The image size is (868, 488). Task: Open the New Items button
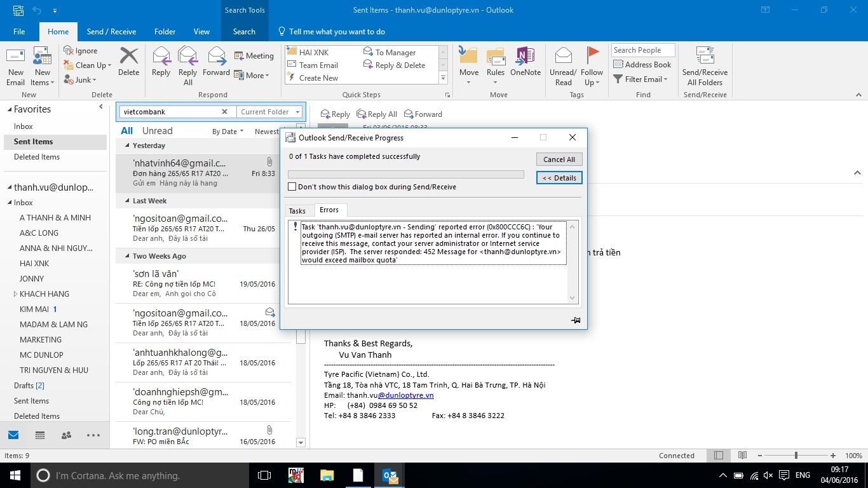[43, 66]
